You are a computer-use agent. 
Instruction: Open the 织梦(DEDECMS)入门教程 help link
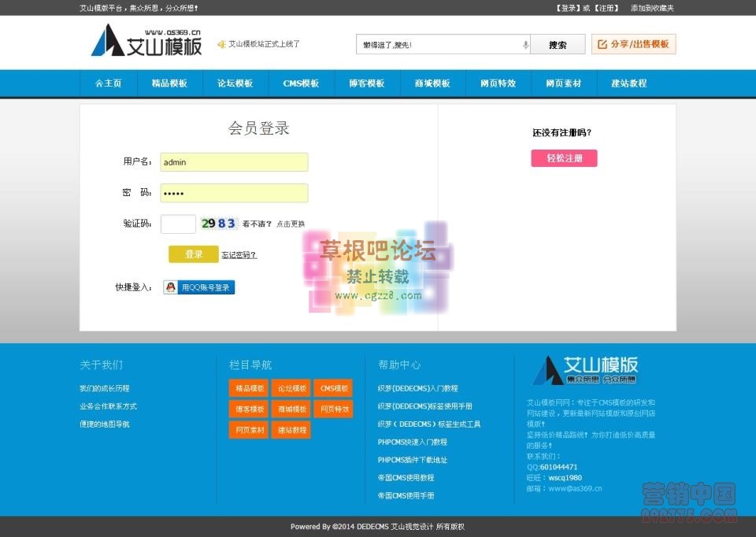[421, 388]
